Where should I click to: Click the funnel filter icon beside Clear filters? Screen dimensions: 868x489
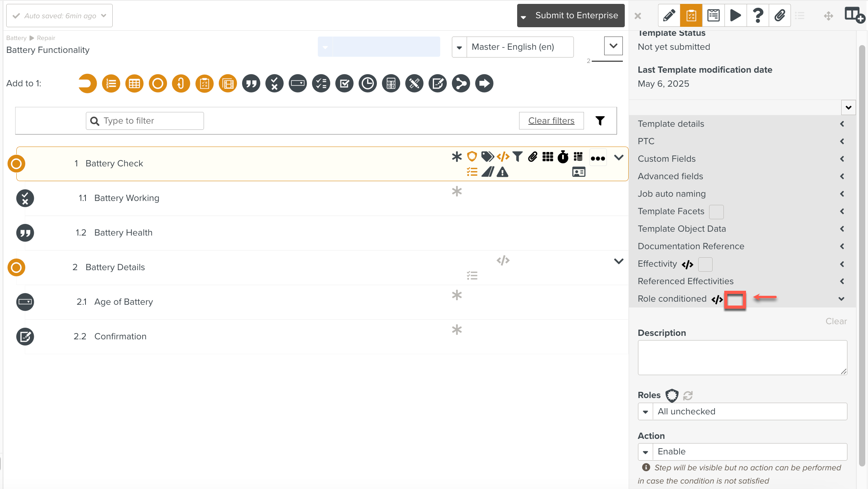600,121
